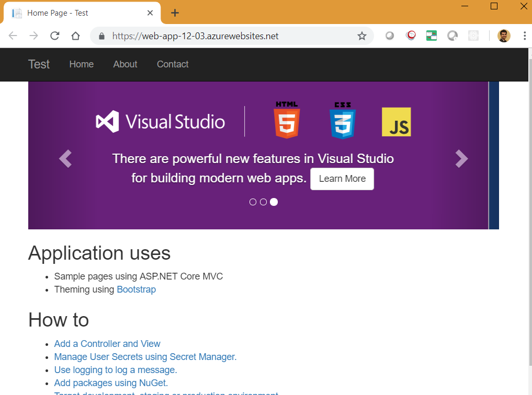The image size is (532, 395).
Task: View site info via padlock icon
Action: (102, 36)
